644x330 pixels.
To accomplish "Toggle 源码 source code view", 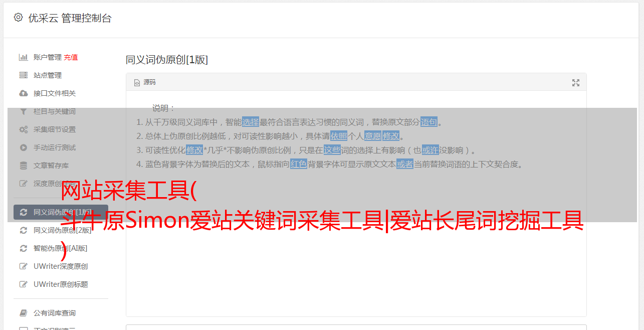I will tap(145, 82).
